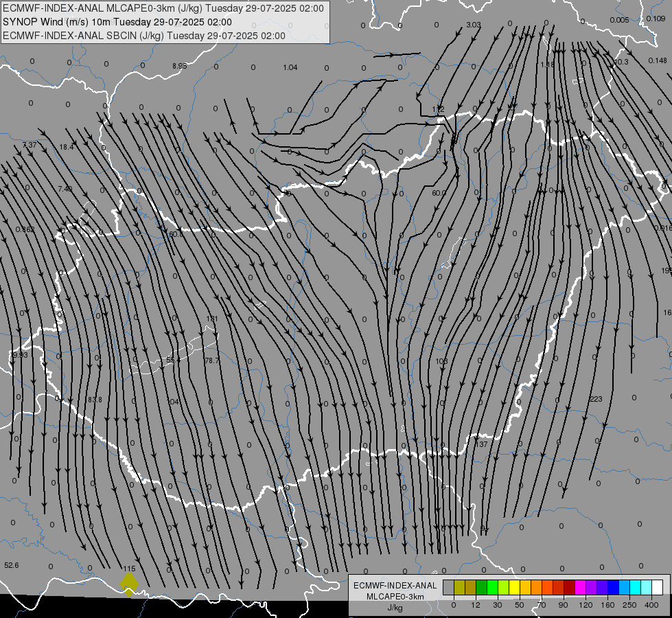Click the yellow diamond marker below 115

tap(129, 584)
